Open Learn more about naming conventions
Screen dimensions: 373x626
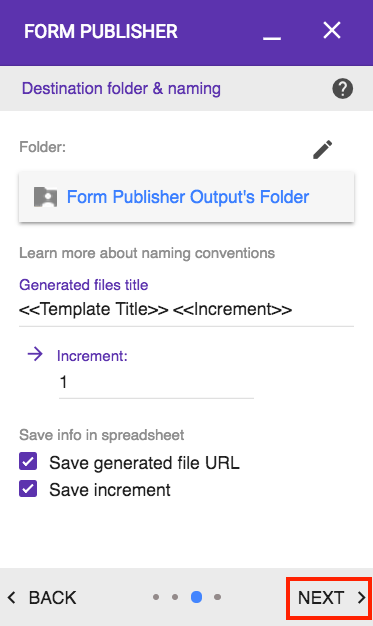pos(147,253)
